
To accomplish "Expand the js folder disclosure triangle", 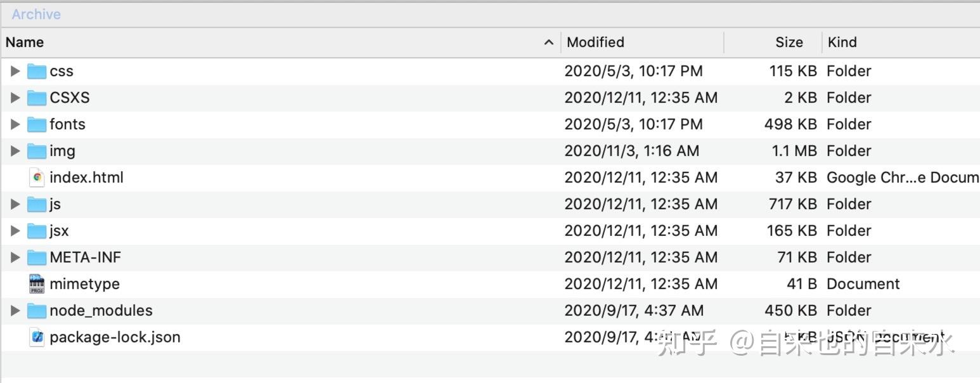I will click(x=15, y=204).
